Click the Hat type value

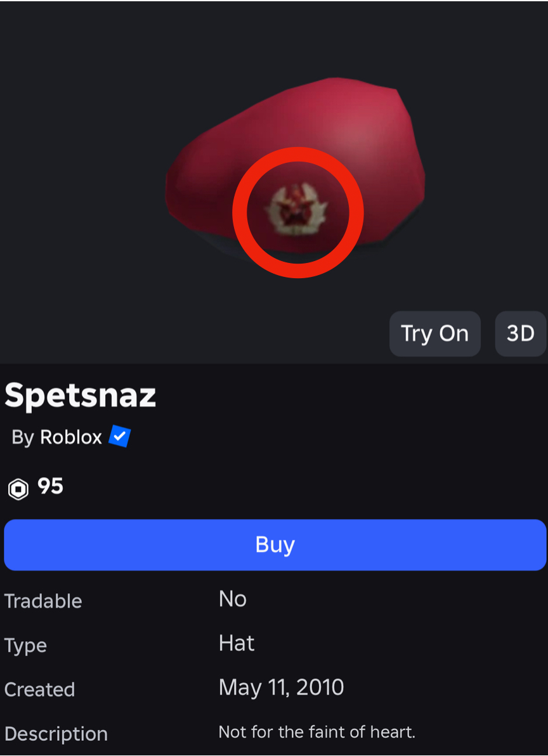(x=237, y=643)
